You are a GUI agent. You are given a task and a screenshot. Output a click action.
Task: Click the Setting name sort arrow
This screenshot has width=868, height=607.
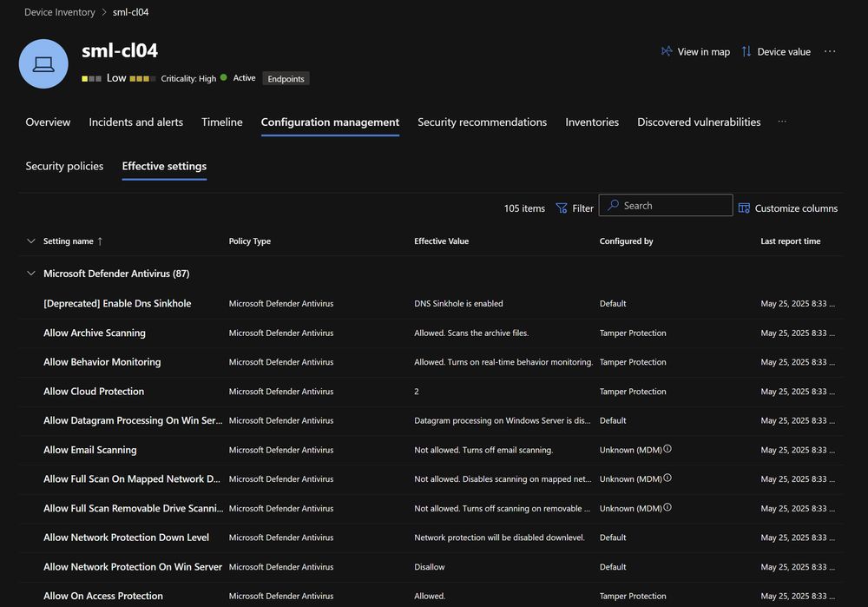click(x=100, y=241)
